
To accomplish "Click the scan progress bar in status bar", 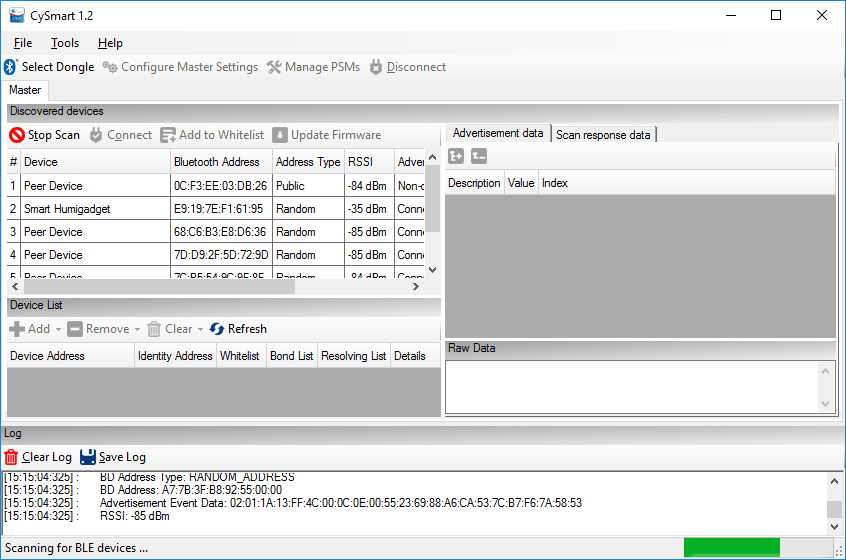I will tap(758, 548).
